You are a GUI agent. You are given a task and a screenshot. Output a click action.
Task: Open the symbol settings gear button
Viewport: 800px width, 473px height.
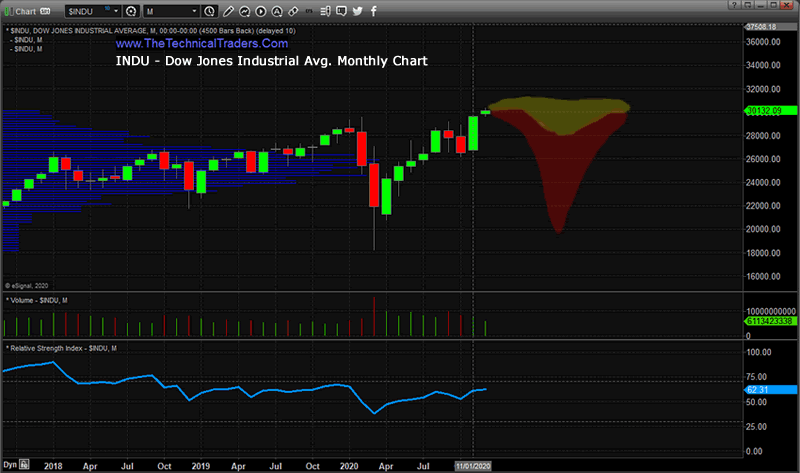coord(131,11)
